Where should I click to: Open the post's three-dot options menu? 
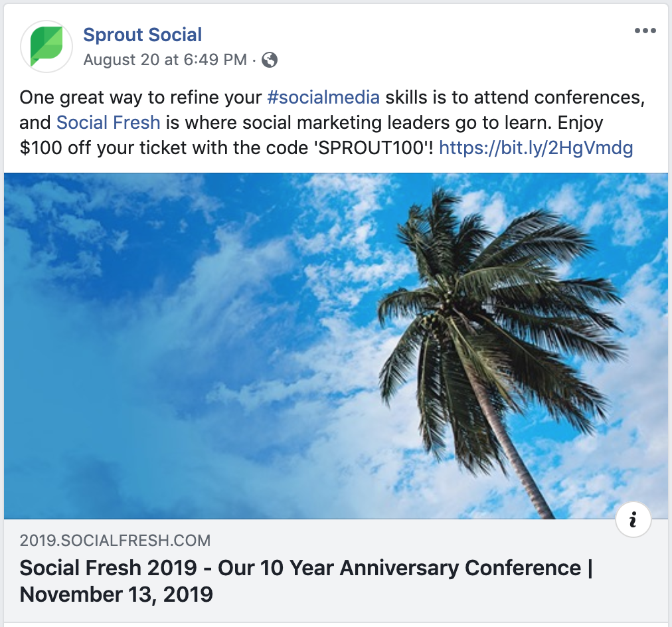pyautogui.click(x=645, y=31)
